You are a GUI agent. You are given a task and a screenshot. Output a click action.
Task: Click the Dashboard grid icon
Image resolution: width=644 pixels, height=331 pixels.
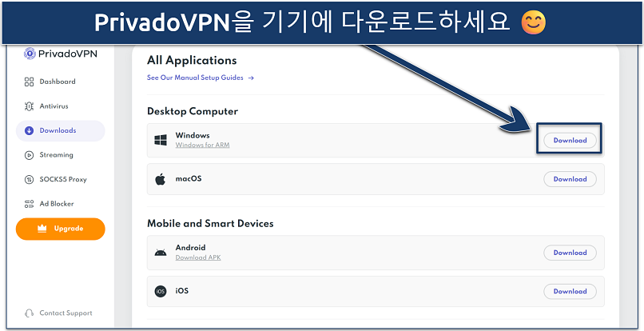(29, 82)
